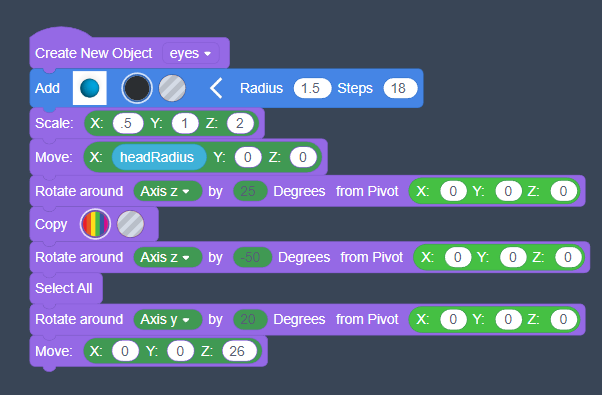This screenshot has width=602, height=395.
Task: Click the striped gray swatch in Copy block
Action: (x=131, y=224)
